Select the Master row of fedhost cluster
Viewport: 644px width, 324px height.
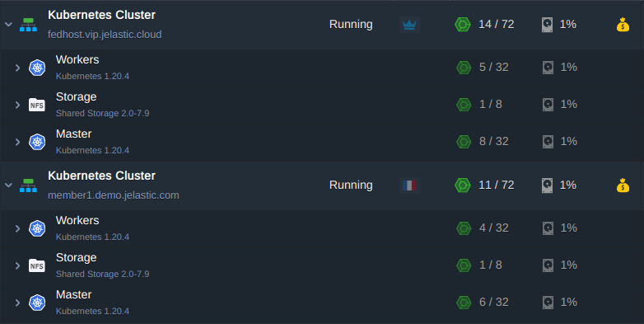[x=322, y=143]
